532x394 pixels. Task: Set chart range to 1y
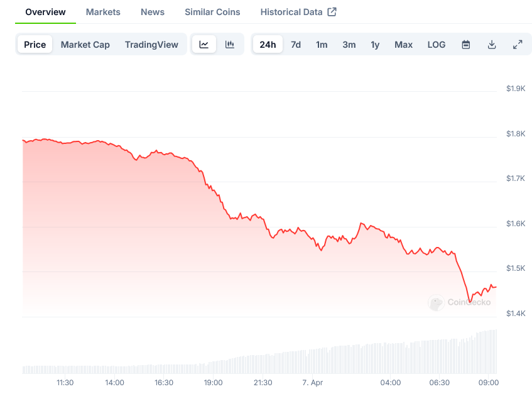tap(375, 45)
